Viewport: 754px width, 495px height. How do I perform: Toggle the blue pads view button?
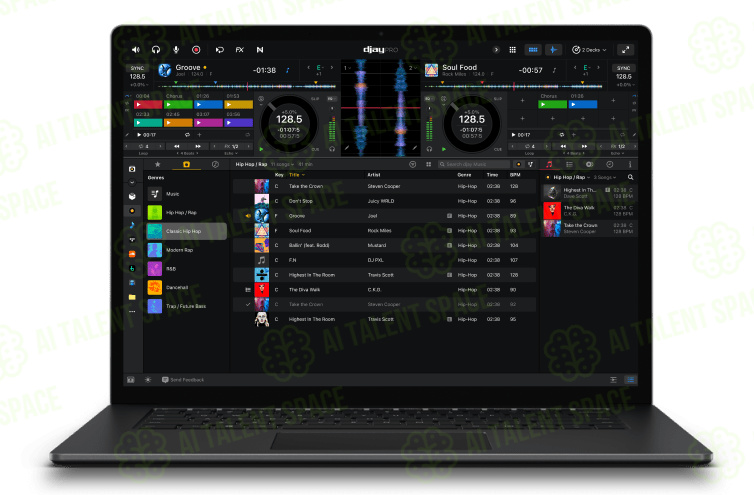[x=533, y=50]
